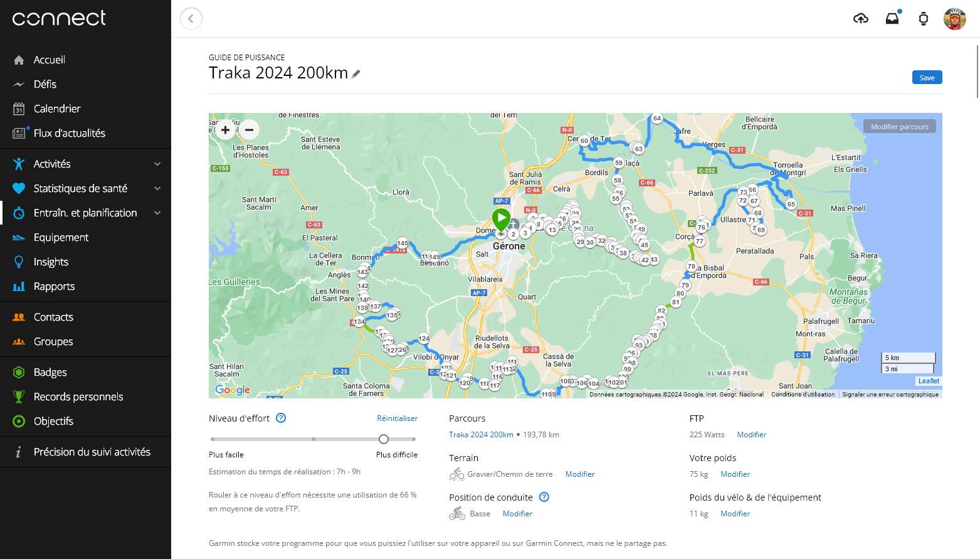The image size is (980, 559).
Task: Click the Niveau d'effort help icon
Action: tap(281, 418)
